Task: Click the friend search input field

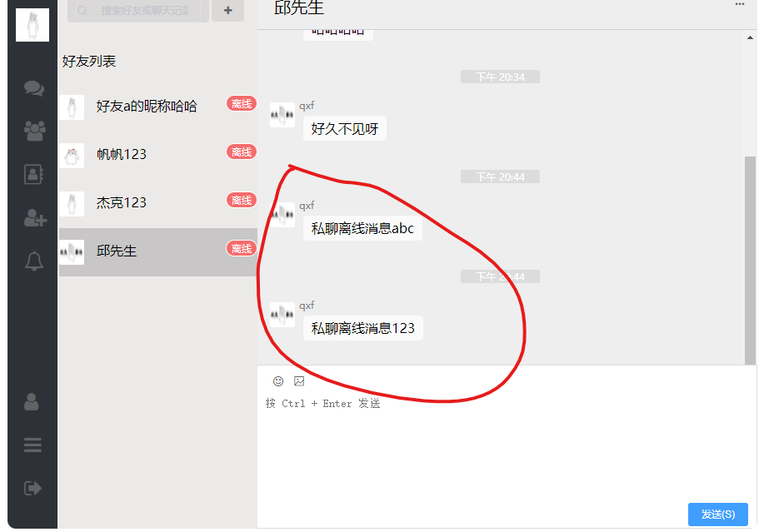Action: (138, 10)
